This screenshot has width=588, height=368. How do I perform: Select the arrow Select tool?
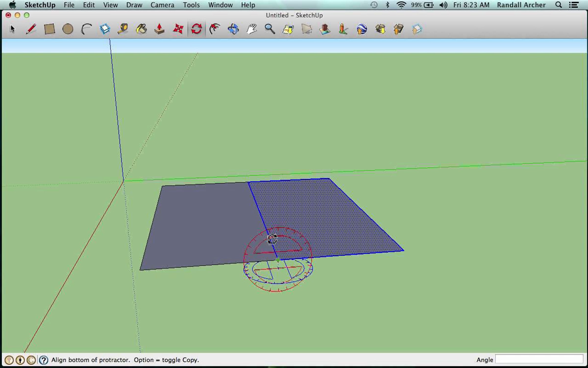pyautogui.click(x=12, y=29)
